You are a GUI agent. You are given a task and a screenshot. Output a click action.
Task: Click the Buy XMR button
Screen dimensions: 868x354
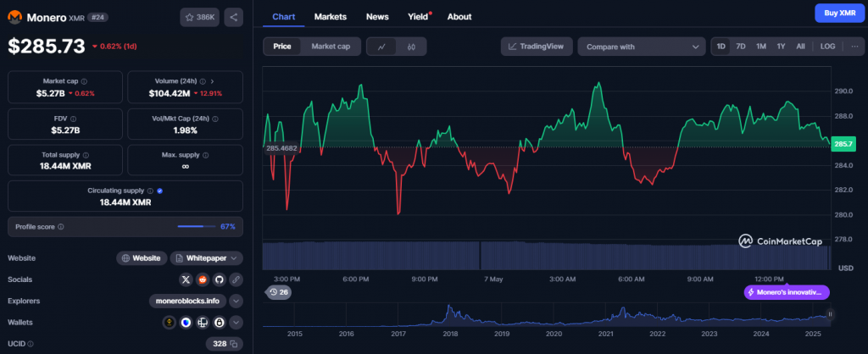point(840,14)
